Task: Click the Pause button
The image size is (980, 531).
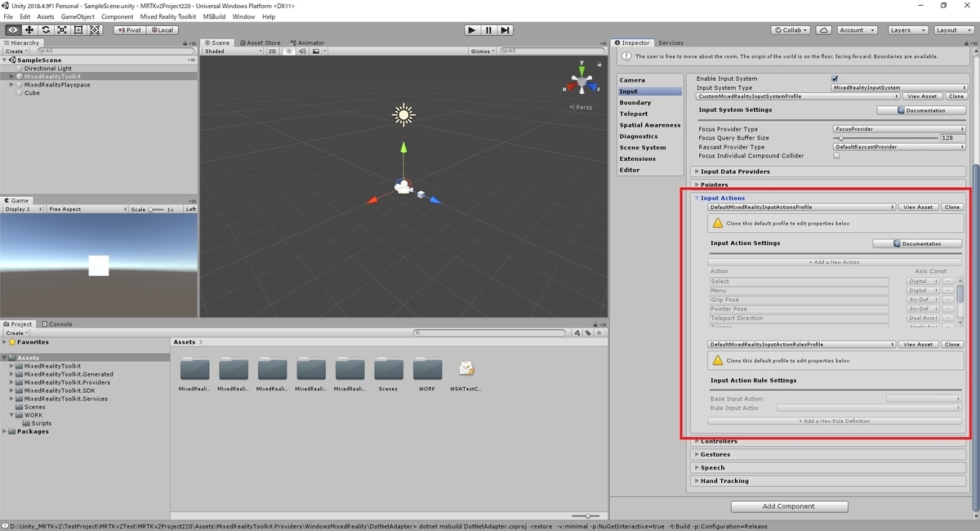Action: pyautogui.click(x=488, y=30)
